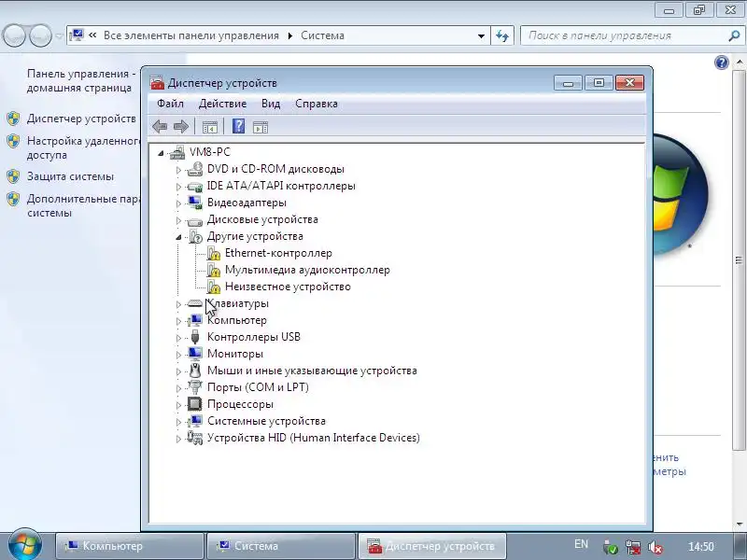Image resolution: width=747 pixels, height=560 pixels.
Task: Click the Процессоры chip icon
Action: tap(195, 404)
